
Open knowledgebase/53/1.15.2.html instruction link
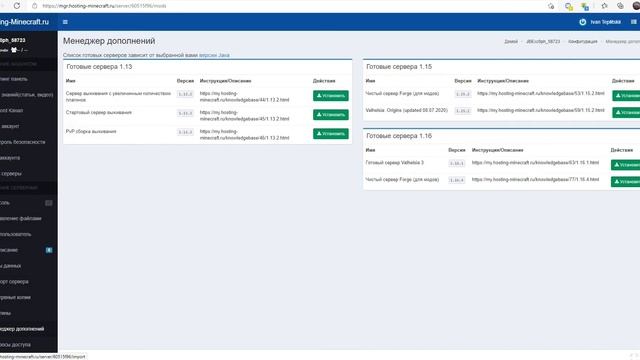[541, 93]
